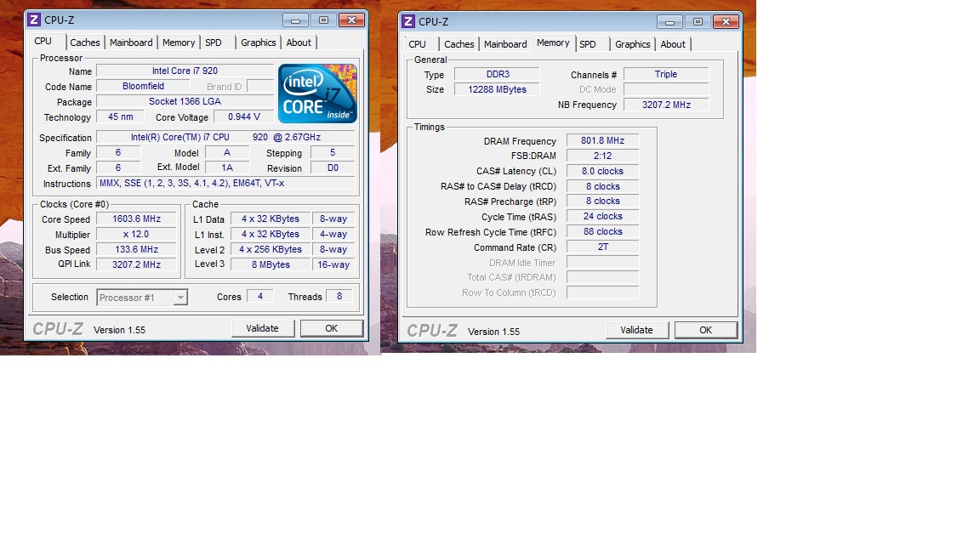
Task: Open Caches tab in right CPU-Z window
Action: [459, 44]
